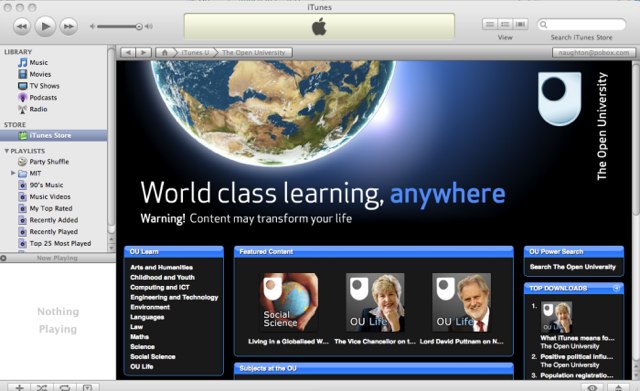Viewport: 640px width, 391px height.
Task: Click Search The Open University link
Action: point(573,267)
